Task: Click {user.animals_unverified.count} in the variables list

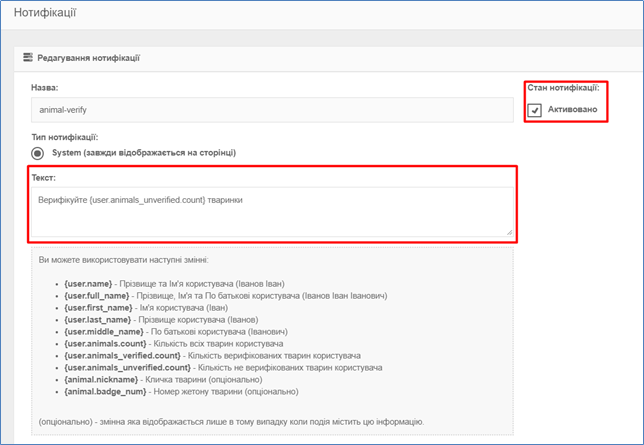Action: 125,368
